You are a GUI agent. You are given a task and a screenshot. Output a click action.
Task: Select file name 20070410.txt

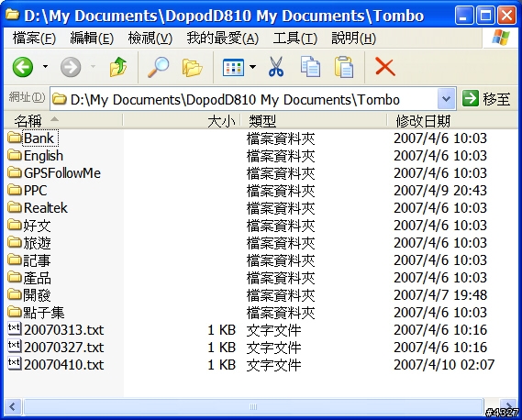coord(64,364)
